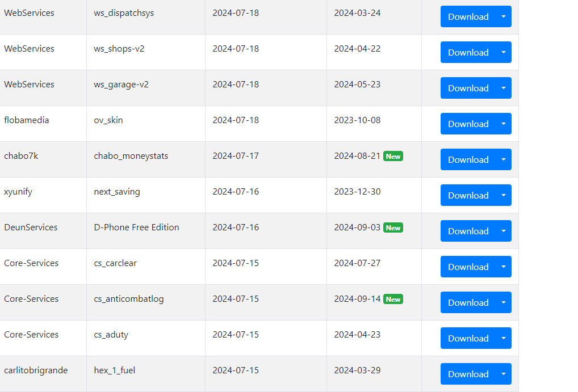The height and width of the screenshot is (392, 578).
Task: Click author xyunify
Action: [x=18, y=192]
